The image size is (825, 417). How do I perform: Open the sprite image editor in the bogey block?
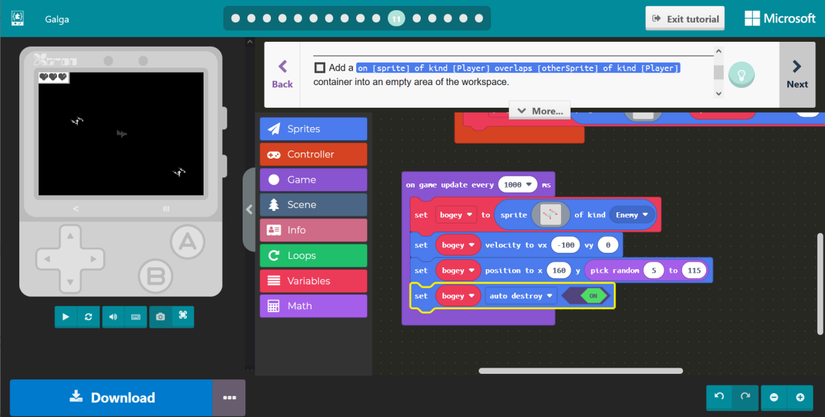pos(550,215)
